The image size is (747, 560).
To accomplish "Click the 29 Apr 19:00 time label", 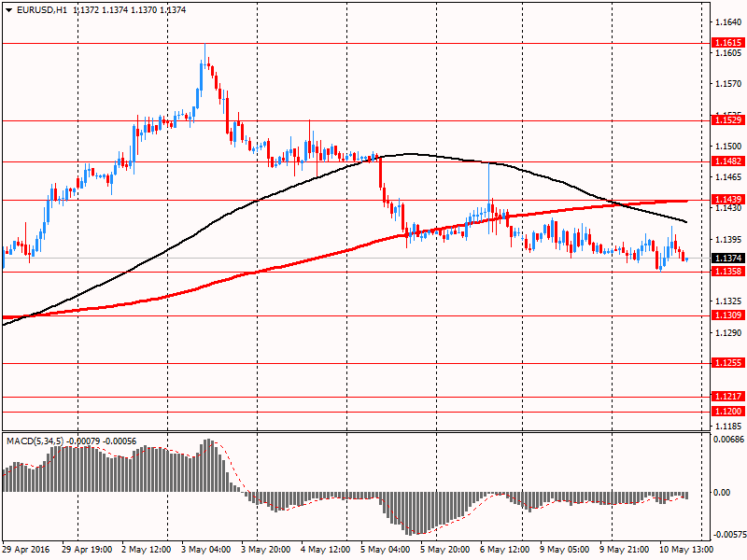I will (x=87, y=550).
